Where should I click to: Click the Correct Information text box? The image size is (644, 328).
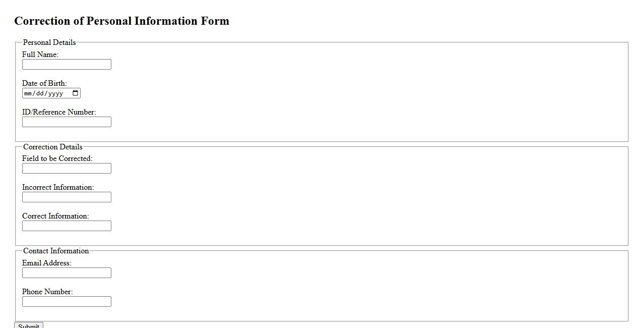(x=67, y=226)
